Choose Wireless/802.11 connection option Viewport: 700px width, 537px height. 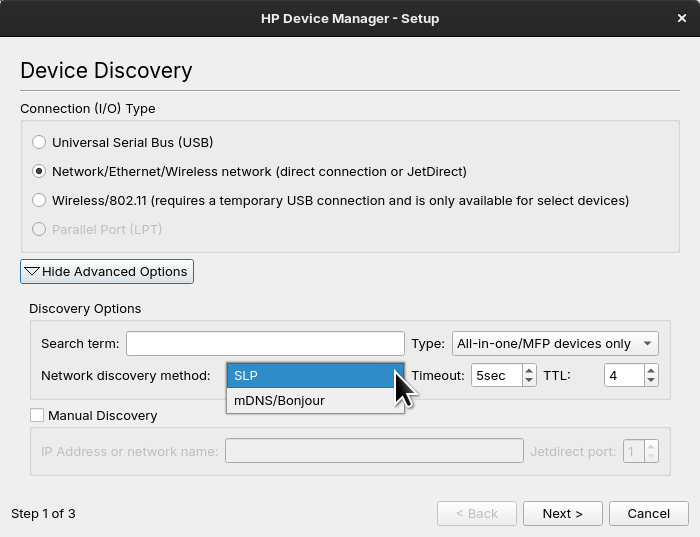39,200
